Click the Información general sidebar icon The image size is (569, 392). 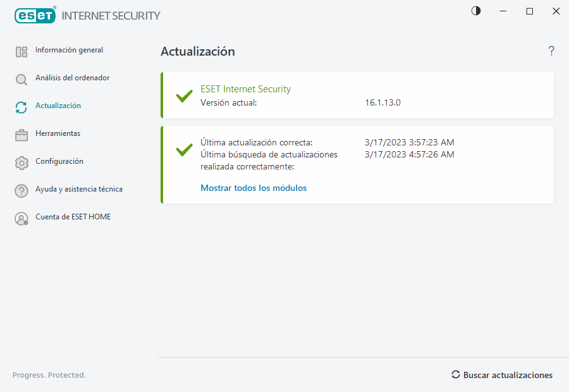[x=21, y=52]
